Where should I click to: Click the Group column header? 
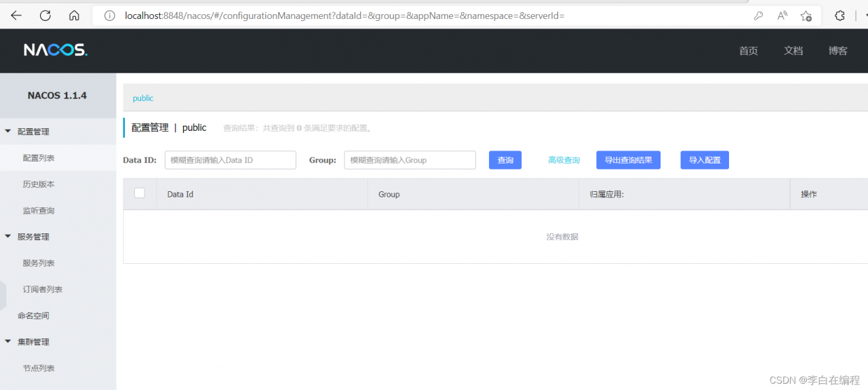tap(389, 194)
